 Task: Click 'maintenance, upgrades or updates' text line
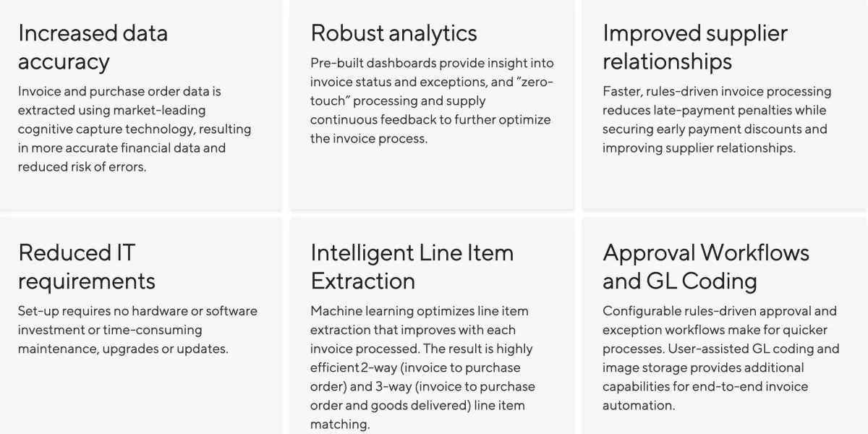click(123, 349)
